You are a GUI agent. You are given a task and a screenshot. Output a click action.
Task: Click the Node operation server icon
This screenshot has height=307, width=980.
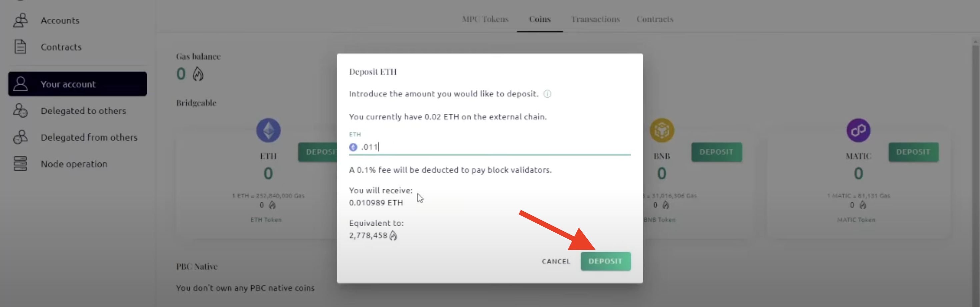tap(21, 164)
